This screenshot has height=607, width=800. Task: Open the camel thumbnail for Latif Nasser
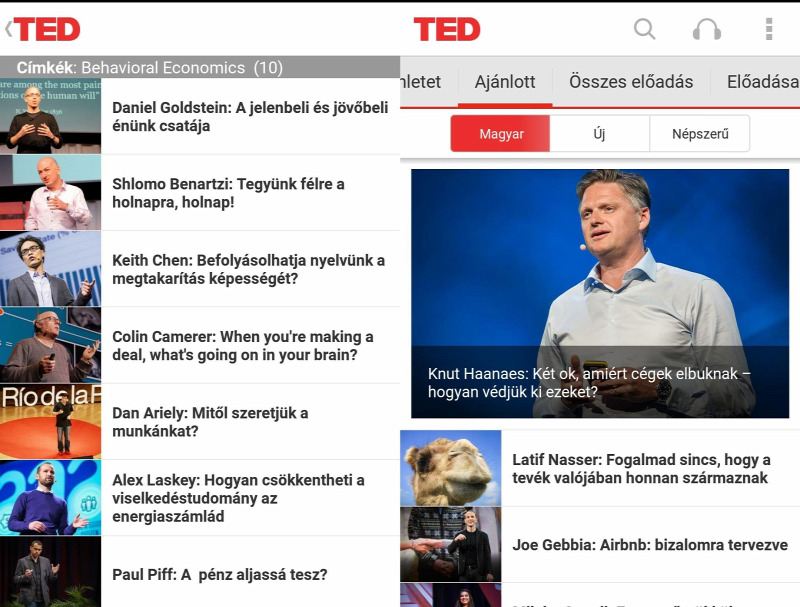(451, 468)
